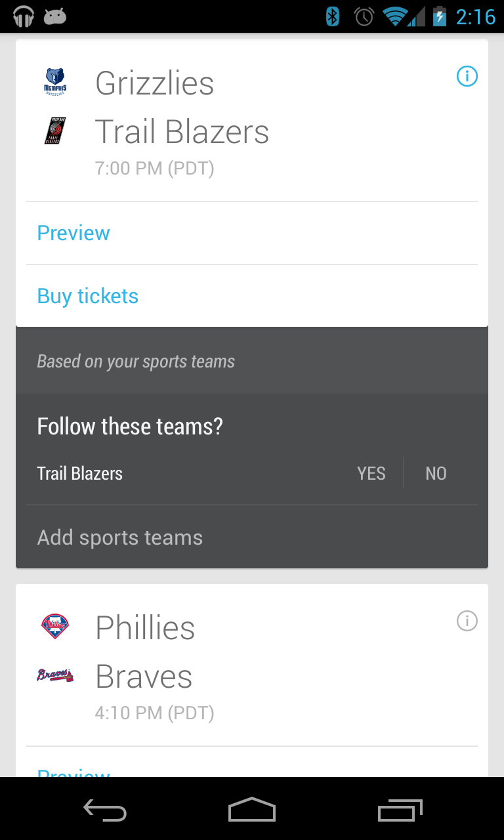The height and width of the screenshot is (840, 504).
Task: Tap Buy tickets link
Action: [88, 296]
